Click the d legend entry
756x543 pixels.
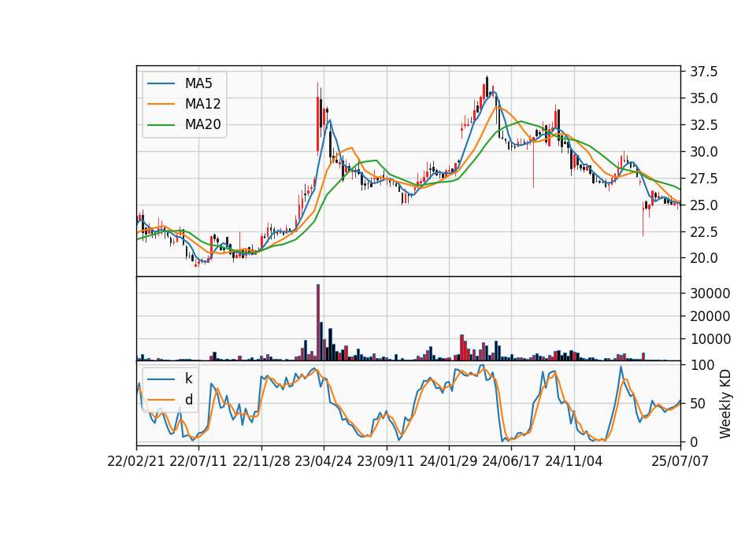click(x=188, y=400)
